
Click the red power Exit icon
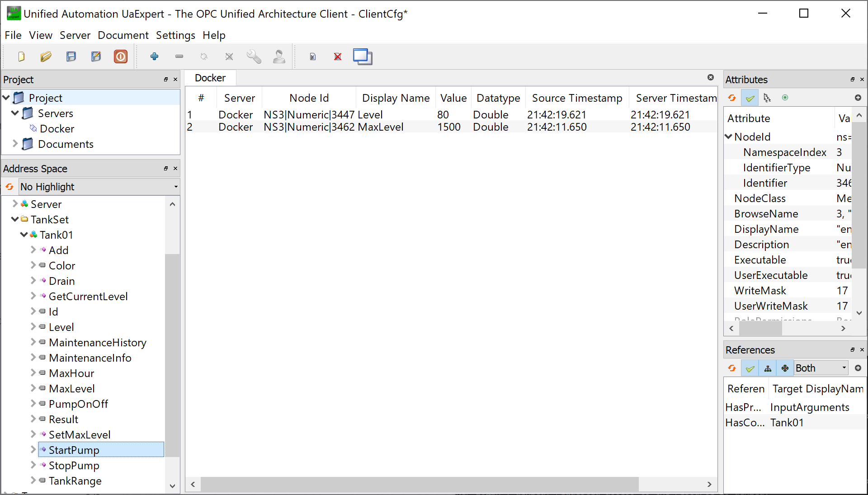(120, 57)
